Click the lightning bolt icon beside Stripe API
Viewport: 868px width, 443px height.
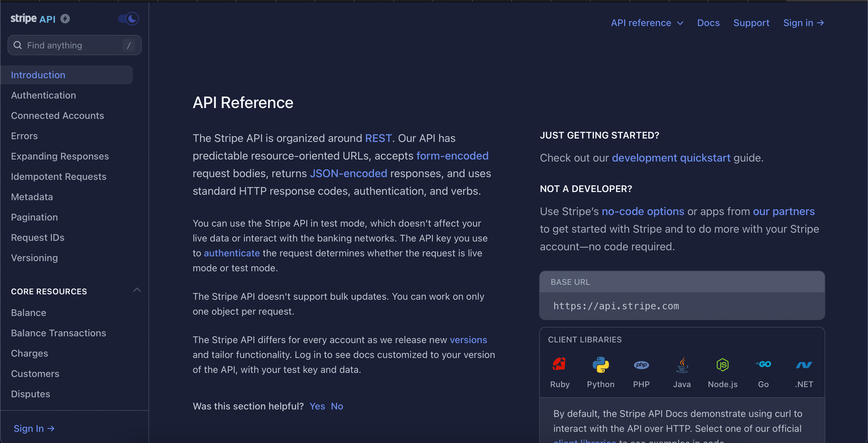(65, 19)
